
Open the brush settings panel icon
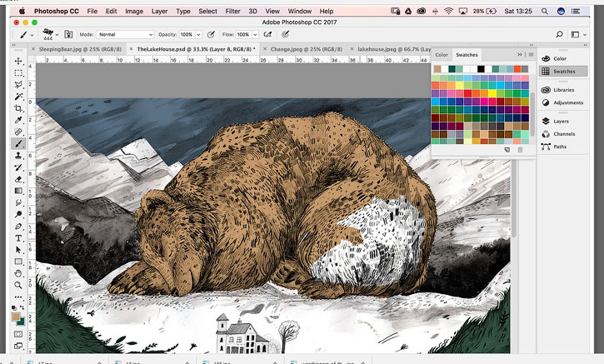68,35
